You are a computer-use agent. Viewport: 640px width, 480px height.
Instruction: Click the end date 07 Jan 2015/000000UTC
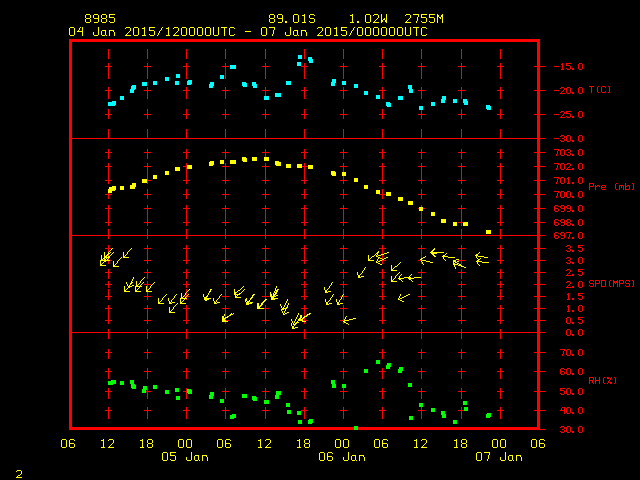coord(344,32)
